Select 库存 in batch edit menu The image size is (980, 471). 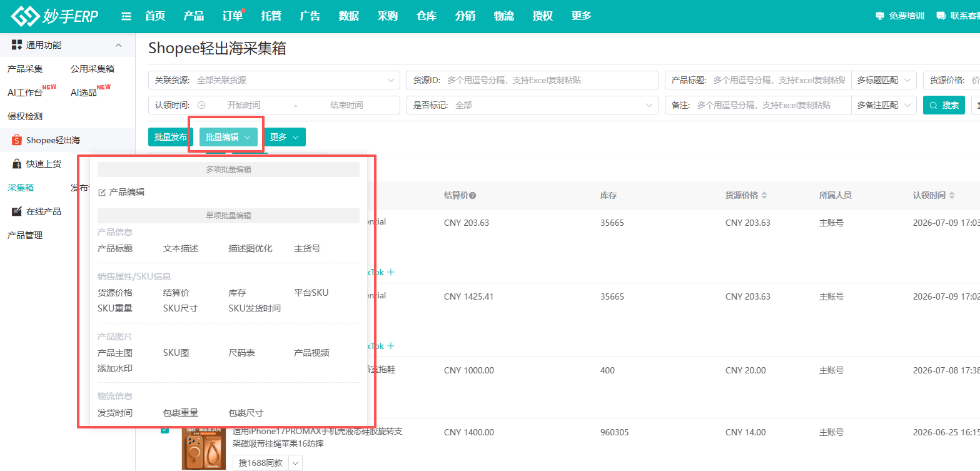click(x=238, y=292)
